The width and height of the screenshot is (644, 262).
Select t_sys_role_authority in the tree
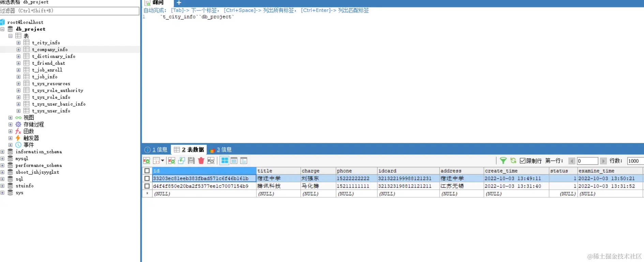point(58,90)
